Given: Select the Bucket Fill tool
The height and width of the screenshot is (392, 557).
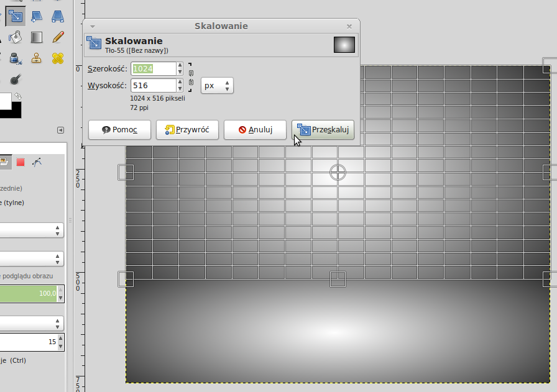Looking at the screenshot, I should coord(16,37).
